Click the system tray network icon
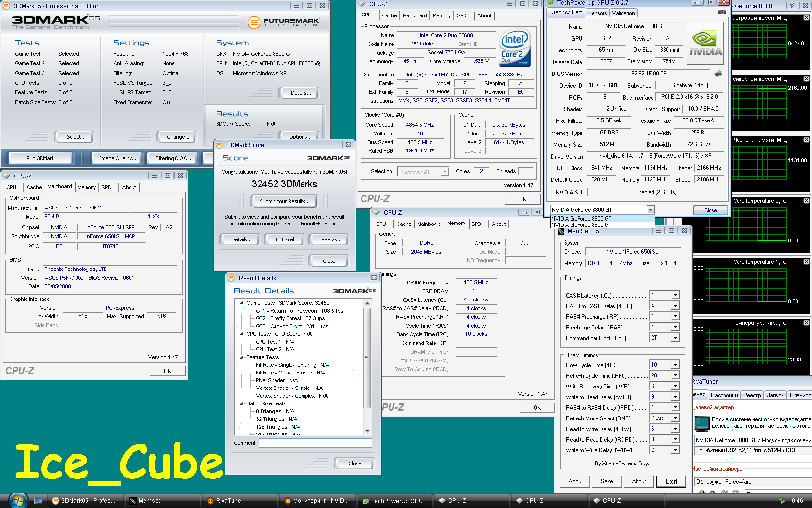Viewport: 812px width, 508px height. coord(782,501)
